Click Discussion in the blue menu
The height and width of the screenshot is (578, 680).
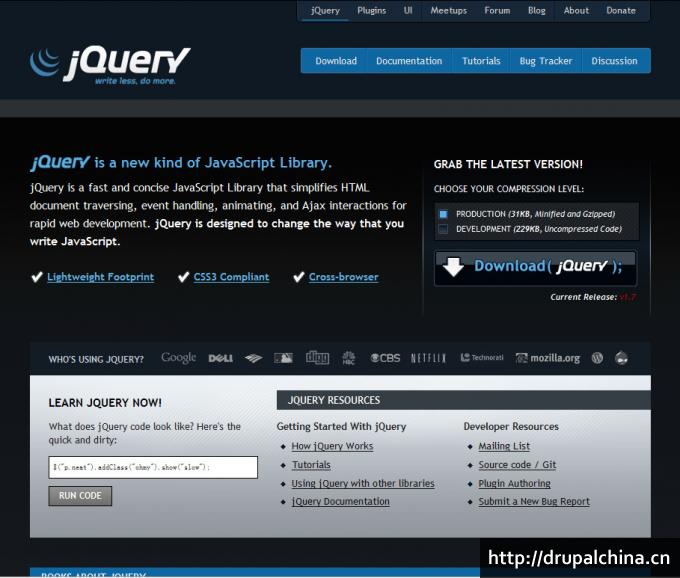tap(615, 61)
